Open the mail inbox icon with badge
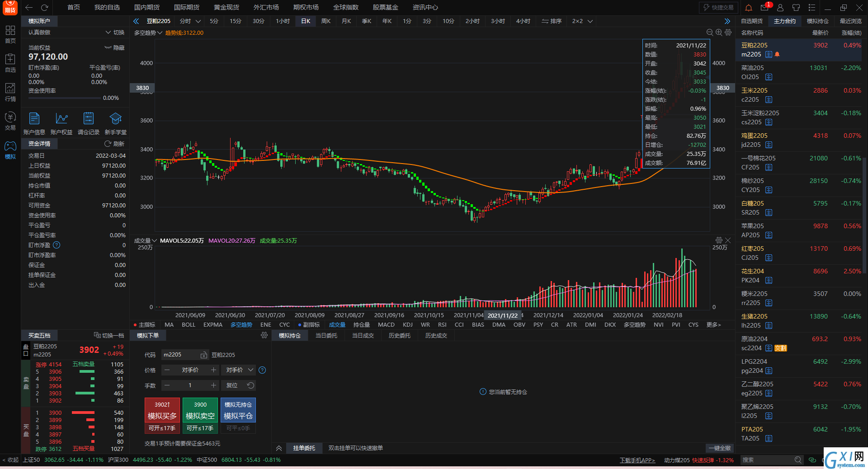Viewport: 868px width, 469px height. [x=765, y=8]
